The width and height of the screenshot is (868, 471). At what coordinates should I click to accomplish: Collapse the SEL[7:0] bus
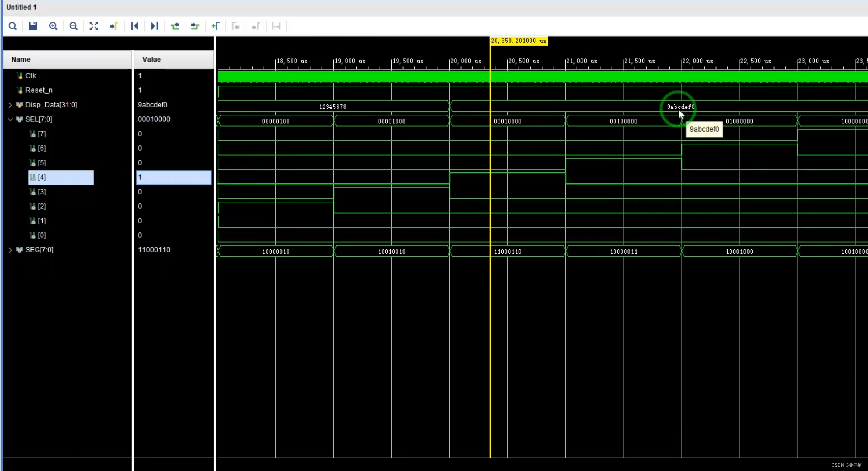pyautogui.click(x=10, y=119)
